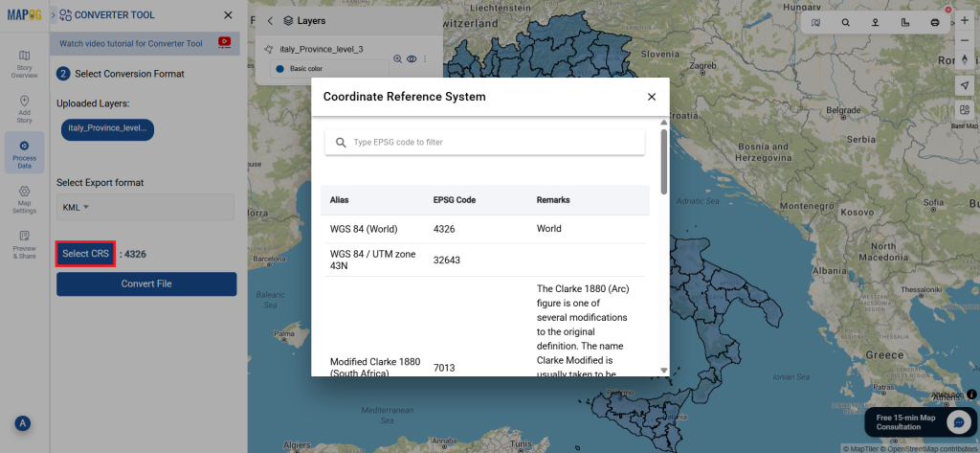Viewport: 980px width, 453px height.
Task: Reset map north with compass
Action: click(x=965, y=60)
